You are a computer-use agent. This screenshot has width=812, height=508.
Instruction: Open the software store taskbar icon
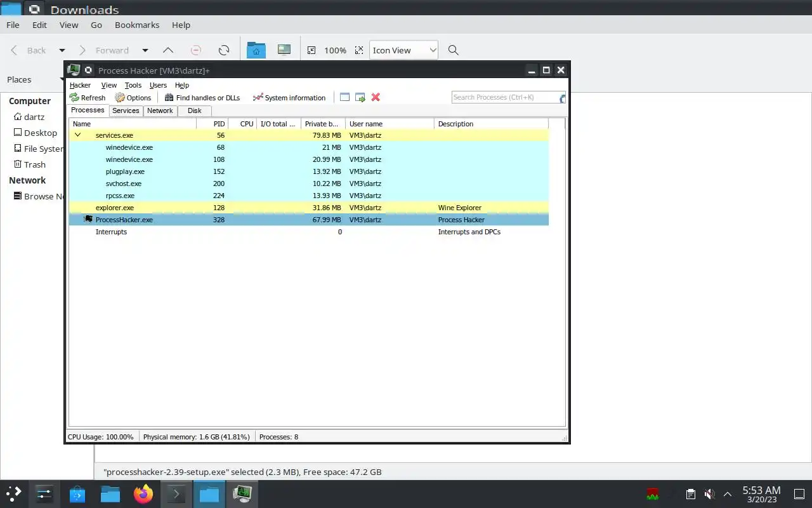click(x=77, y=493)
